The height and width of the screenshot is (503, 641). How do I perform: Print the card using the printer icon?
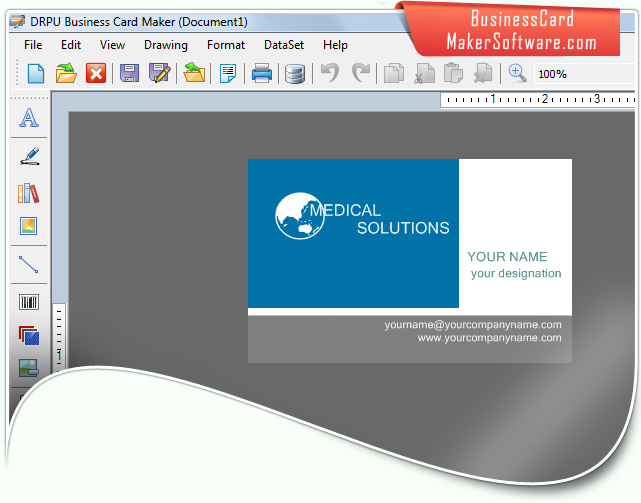click(x=262, y=74)
